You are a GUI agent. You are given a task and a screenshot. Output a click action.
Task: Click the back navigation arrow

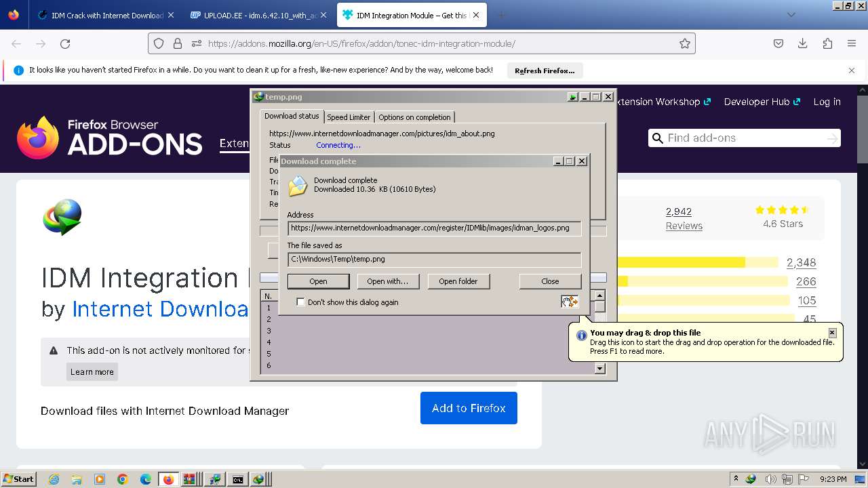16,44
